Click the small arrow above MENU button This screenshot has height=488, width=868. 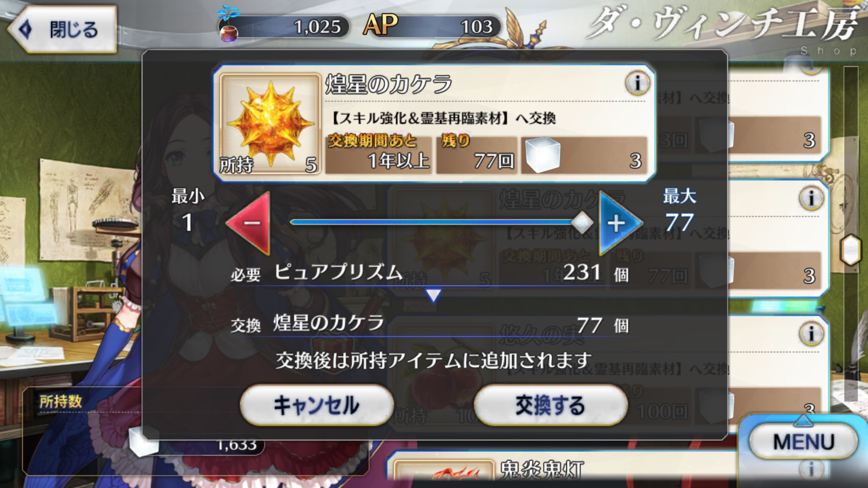803,421
